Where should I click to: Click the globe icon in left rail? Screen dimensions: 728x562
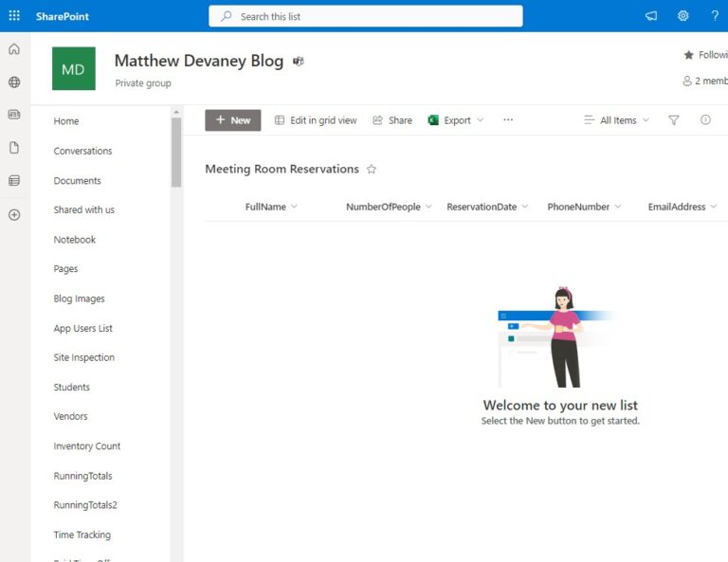coord(14,82)
